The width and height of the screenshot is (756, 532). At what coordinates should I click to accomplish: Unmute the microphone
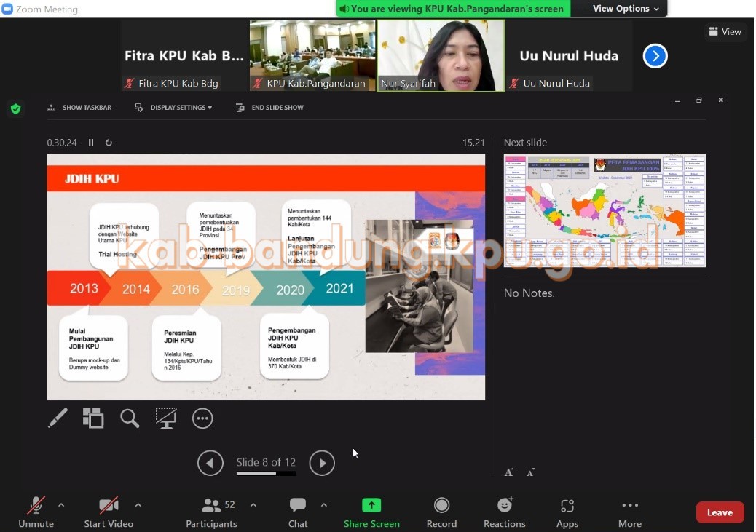click(x=36, y=512)
